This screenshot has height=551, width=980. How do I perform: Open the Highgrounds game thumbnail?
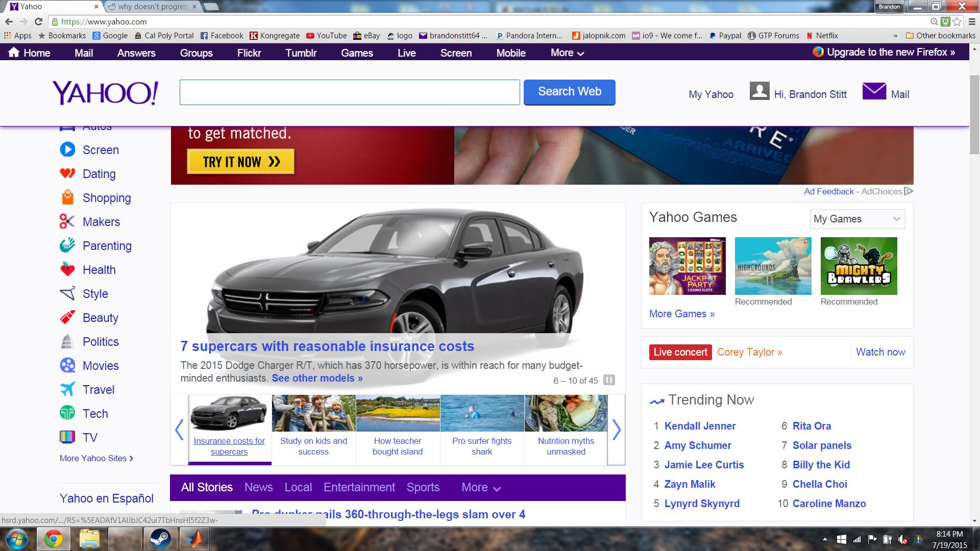773,266
